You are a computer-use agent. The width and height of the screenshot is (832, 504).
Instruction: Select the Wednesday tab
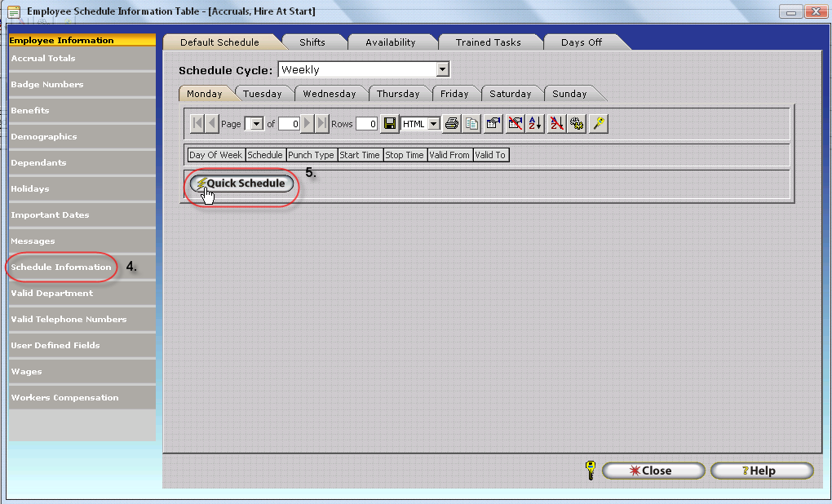329,94
